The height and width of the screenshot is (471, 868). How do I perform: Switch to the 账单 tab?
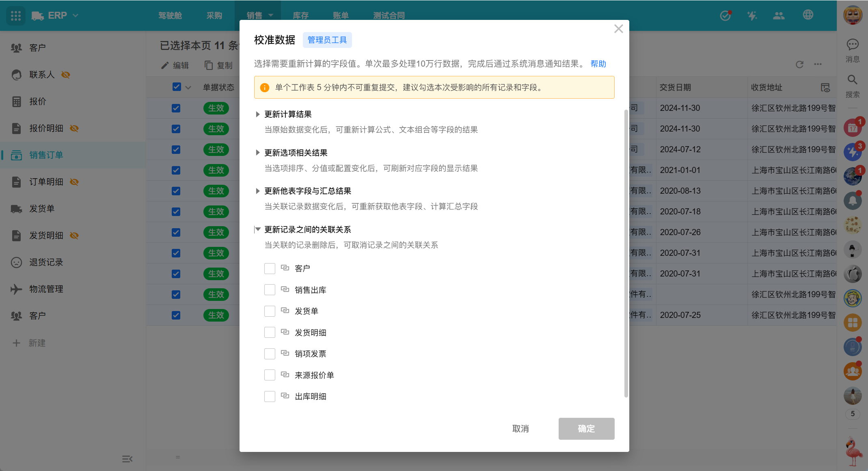[341, 15]
